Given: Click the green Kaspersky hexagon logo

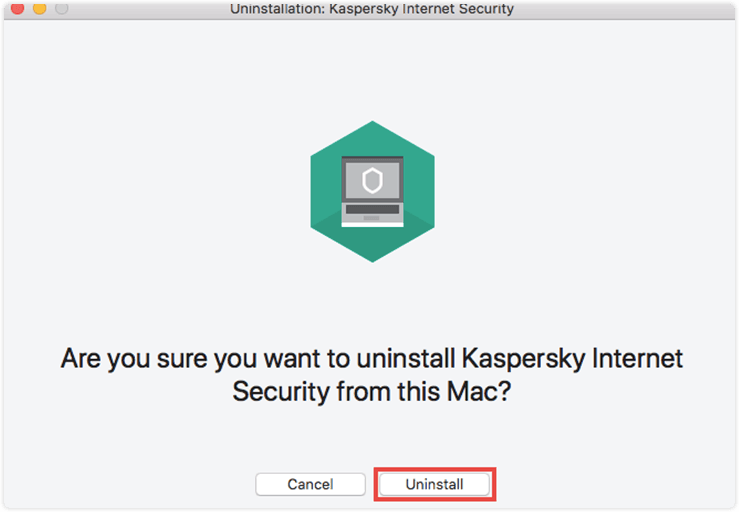Looking at the screenshot, I should (x=372, y=191).
